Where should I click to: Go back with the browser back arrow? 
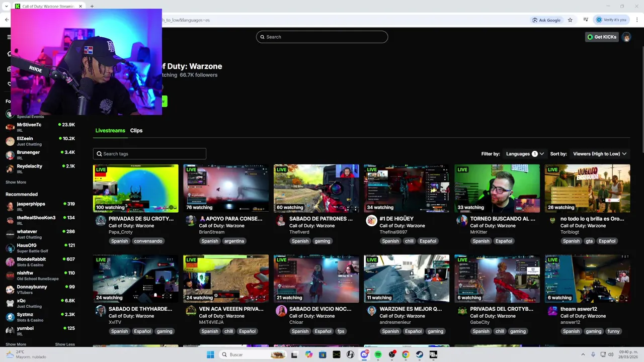(7, 20)
